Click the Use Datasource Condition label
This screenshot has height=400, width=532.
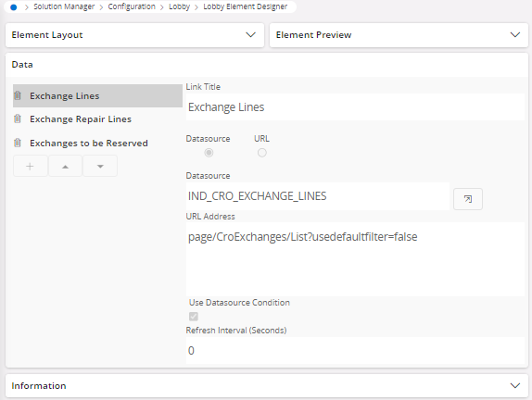(239, 303)
